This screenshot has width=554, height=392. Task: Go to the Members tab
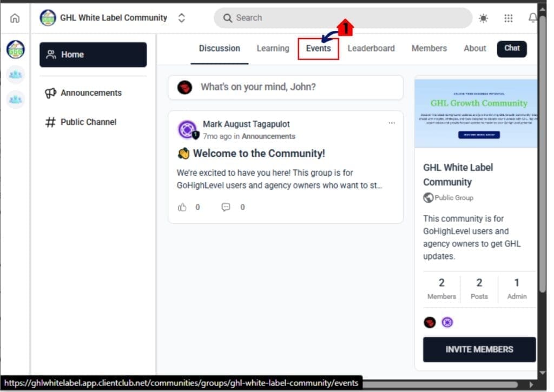[x=428, y=49]
